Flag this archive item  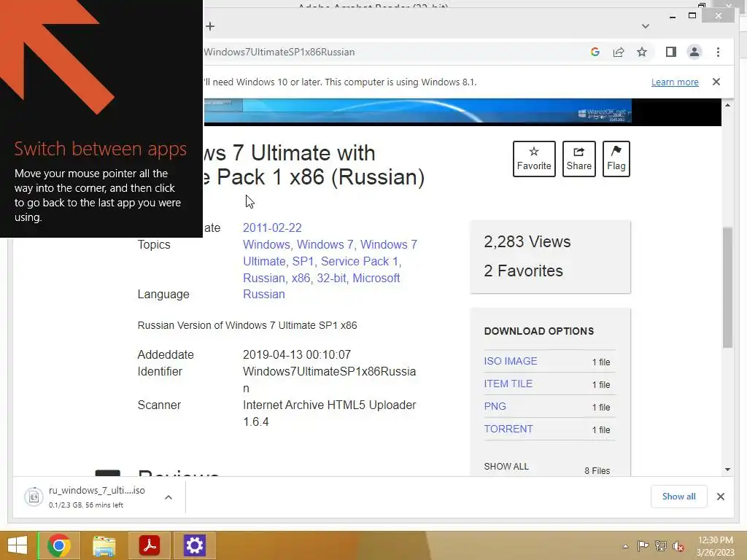coord(616,159)
